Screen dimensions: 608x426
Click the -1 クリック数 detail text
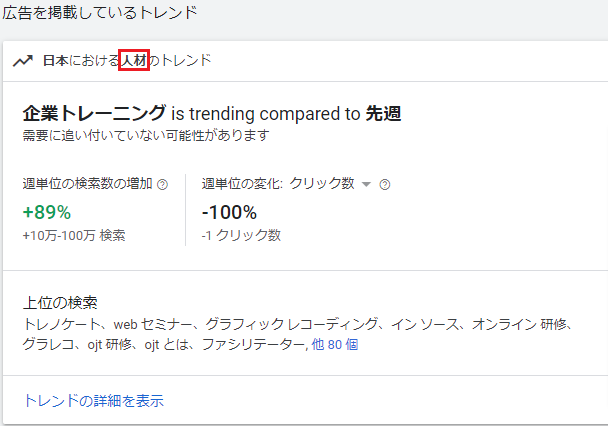tap(241, 235)
